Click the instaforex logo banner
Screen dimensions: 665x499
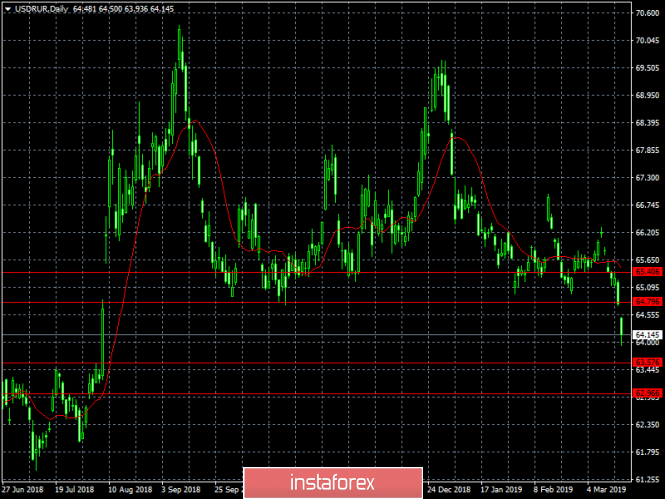tap(333, 482)
